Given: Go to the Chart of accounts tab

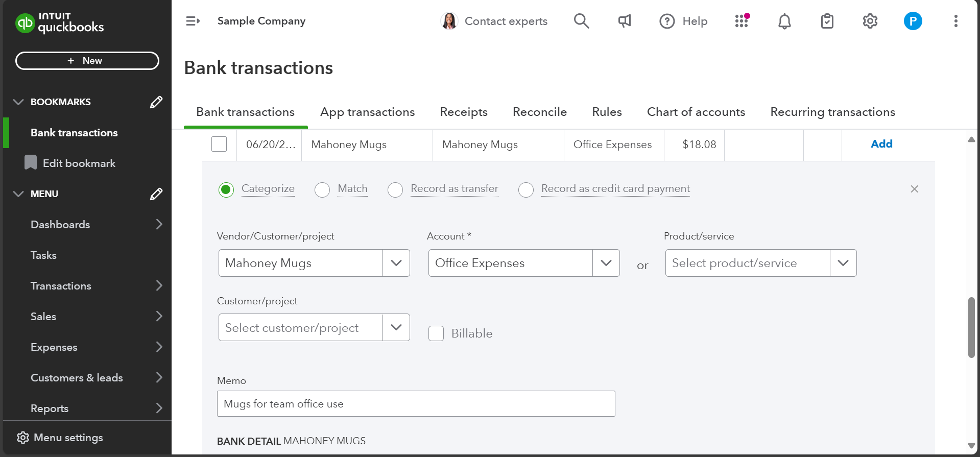Looking at the screenshot, I should click(x=696, y=112).
